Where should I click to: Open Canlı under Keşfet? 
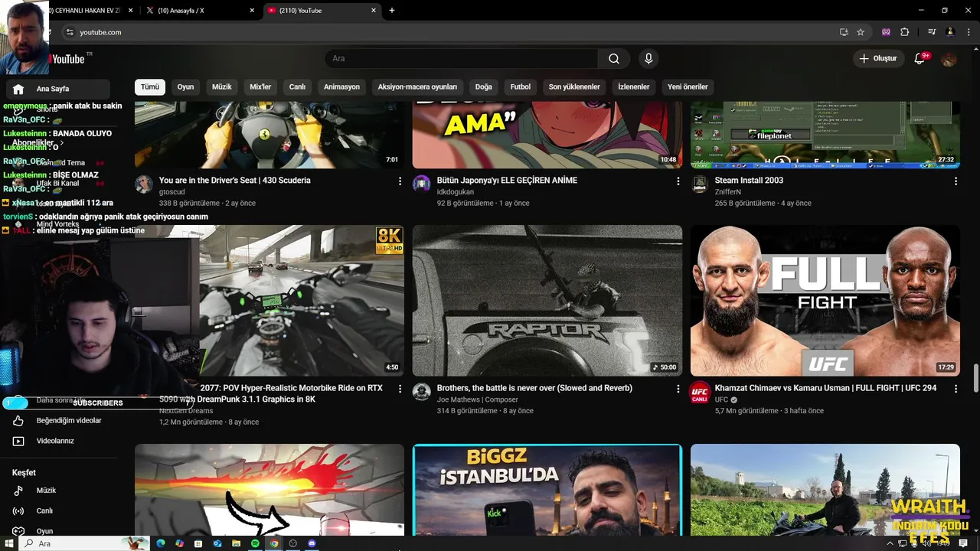(x=44, y=511)
